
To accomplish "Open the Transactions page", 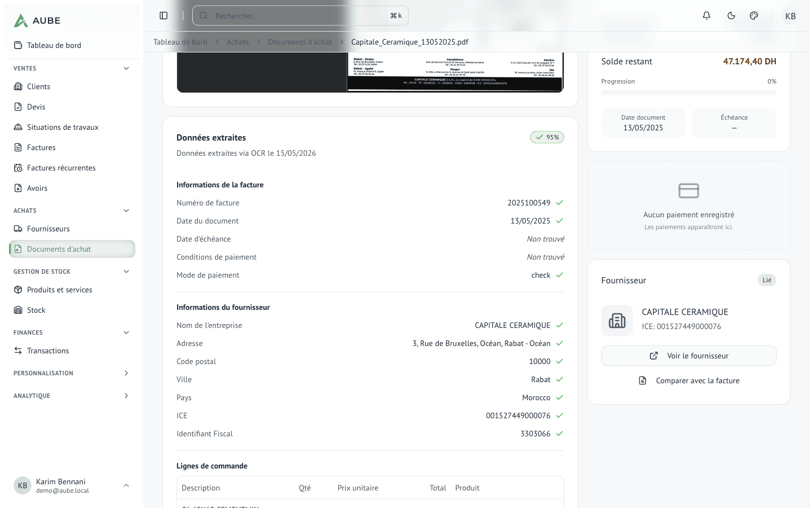I will pyautogui.click(x=72, y=351).
